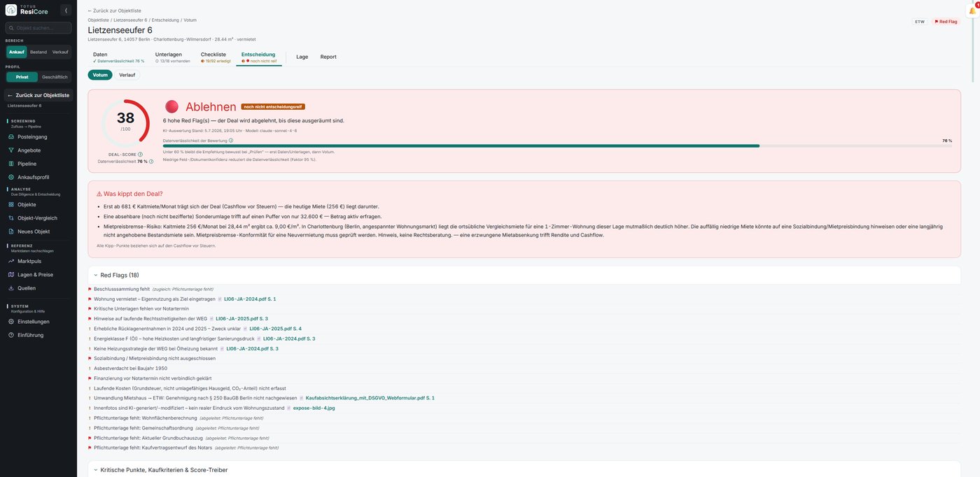Click Pflichtunterlage fehlt: Gemeinschaftsordnung row
This screenshot has height=477, width=980.
click(x=524, y=428)
